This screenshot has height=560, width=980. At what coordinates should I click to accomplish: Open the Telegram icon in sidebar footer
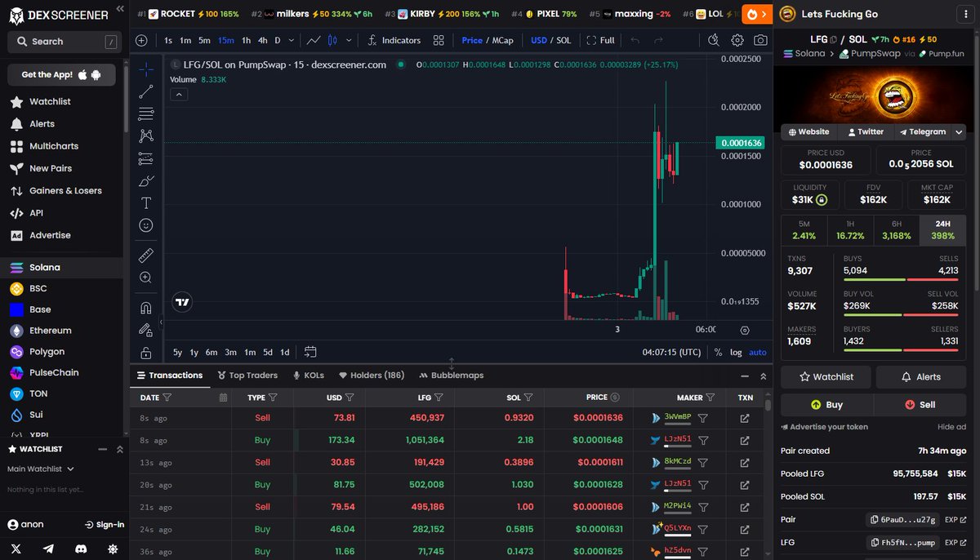tap(48, 549)
